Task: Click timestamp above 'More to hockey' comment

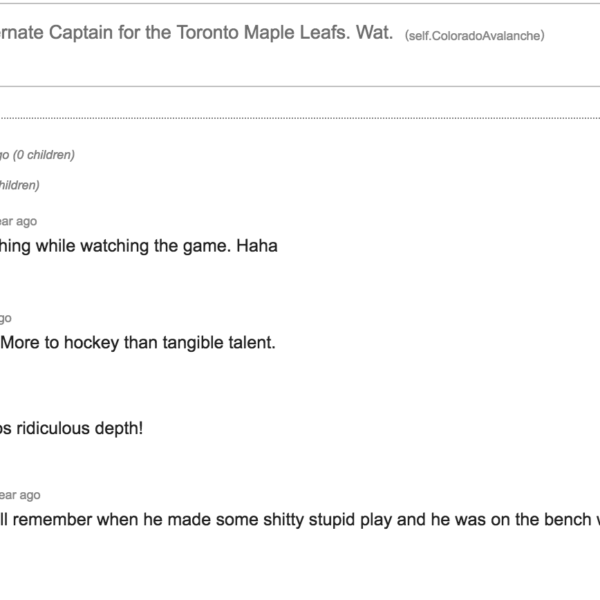Action: click(x=5, y=318)
